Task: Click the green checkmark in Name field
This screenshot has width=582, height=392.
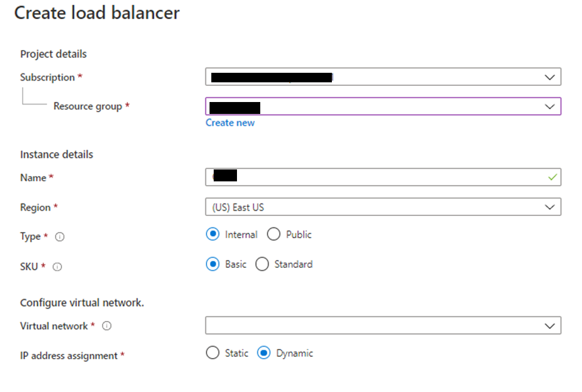Action: click(x=552, y=177)
